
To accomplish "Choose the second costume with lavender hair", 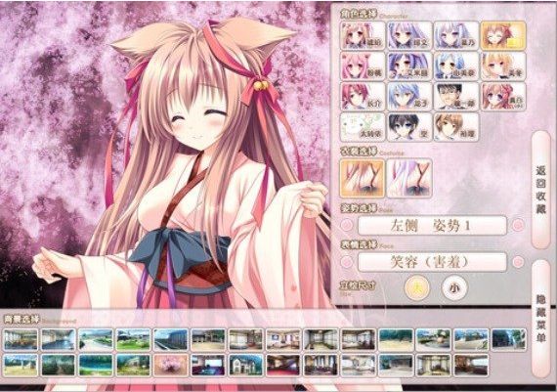I will click(x=409, y=178).
